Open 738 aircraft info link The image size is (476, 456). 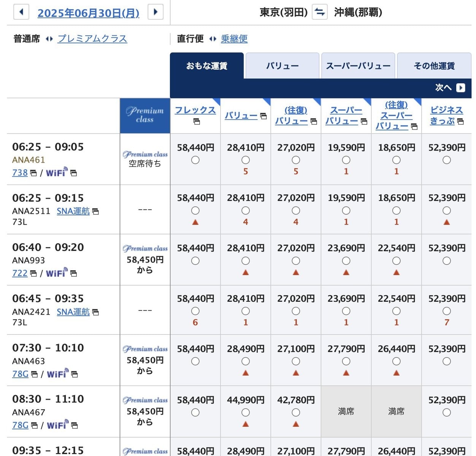pos(20,173)
